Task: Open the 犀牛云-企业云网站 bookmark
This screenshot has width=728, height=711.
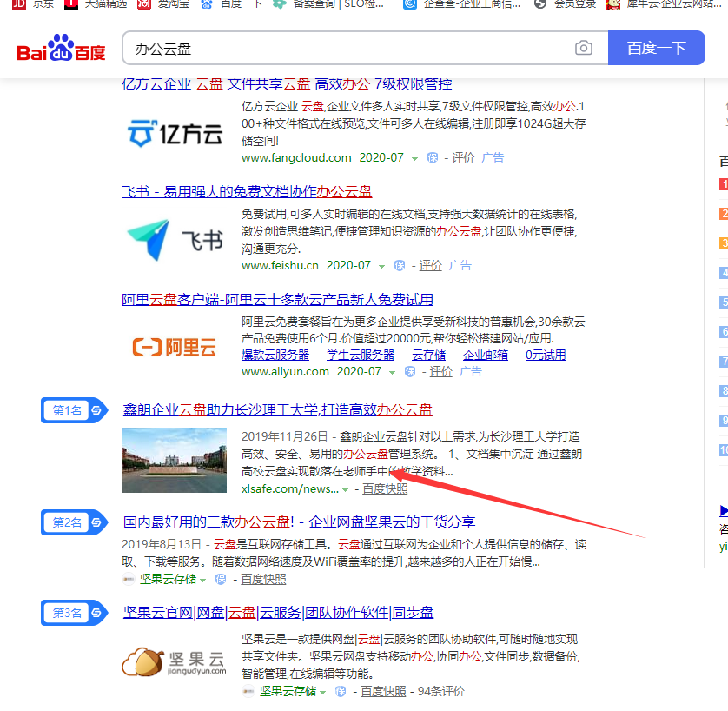Action: click(x=664, y=4)
